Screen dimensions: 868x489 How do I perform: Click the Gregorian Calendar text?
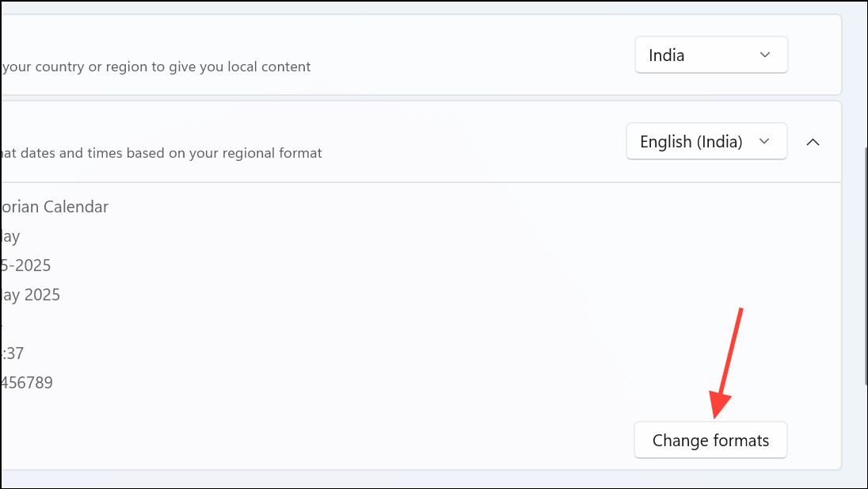[x=55, y=207]
